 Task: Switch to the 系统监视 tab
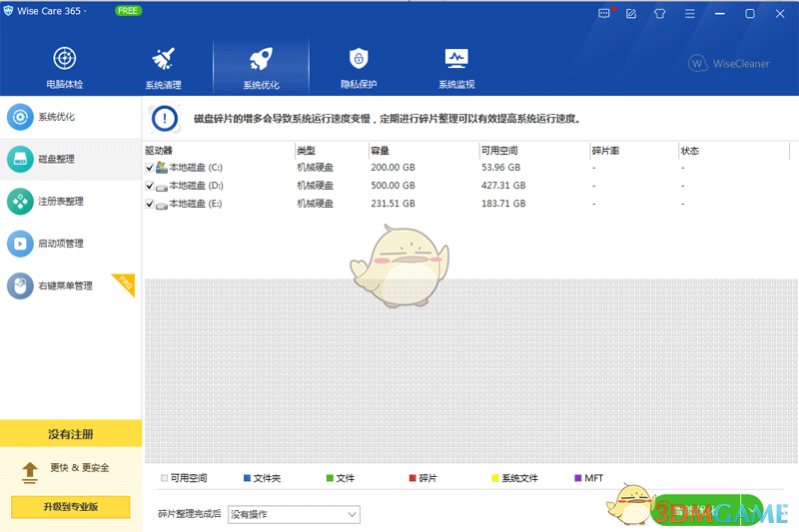456,67
